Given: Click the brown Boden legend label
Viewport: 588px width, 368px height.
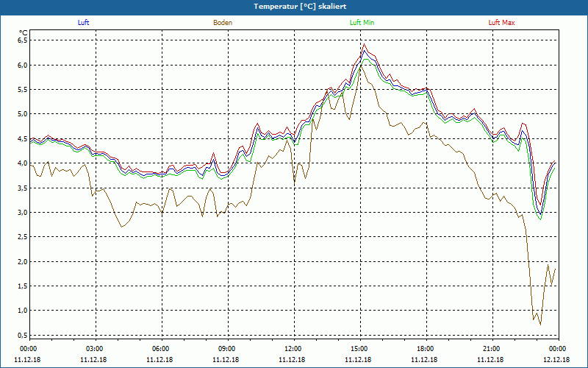Looking at the screenshot, I should tap(223, 23).
